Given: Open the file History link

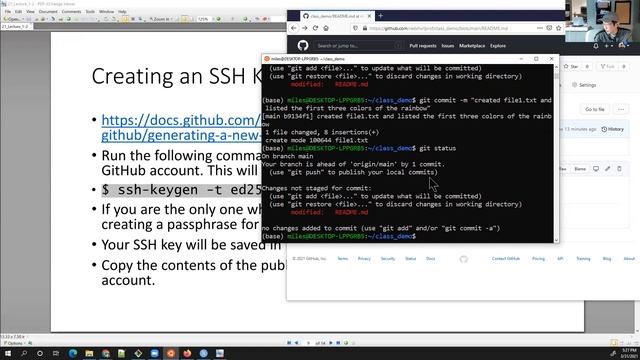Looking at the screenshot, I should click(x=613, y=129).
